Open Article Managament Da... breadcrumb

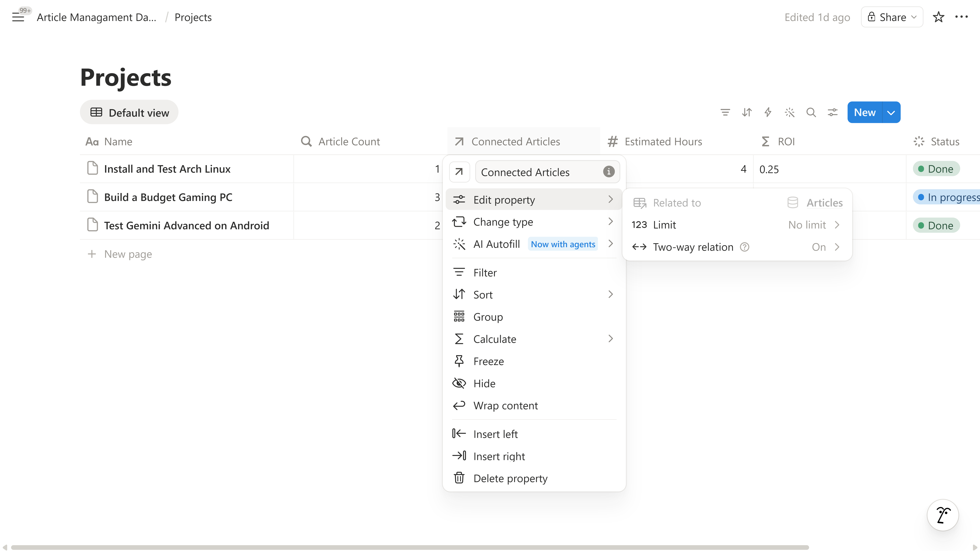[x=96, y=17]
